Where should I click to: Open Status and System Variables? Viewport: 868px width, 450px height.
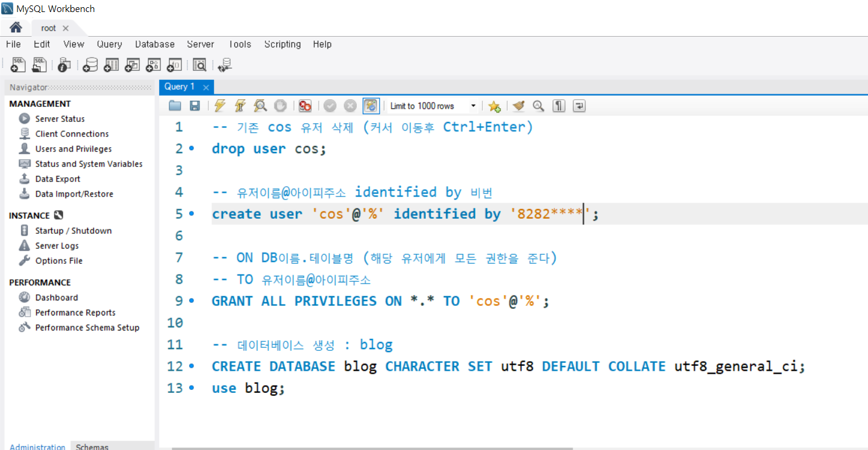coord(89,164)
